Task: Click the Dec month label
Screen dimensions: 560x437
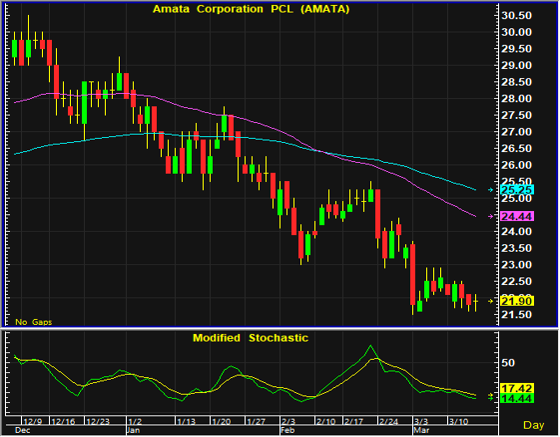Action: (x=22, y=431)
